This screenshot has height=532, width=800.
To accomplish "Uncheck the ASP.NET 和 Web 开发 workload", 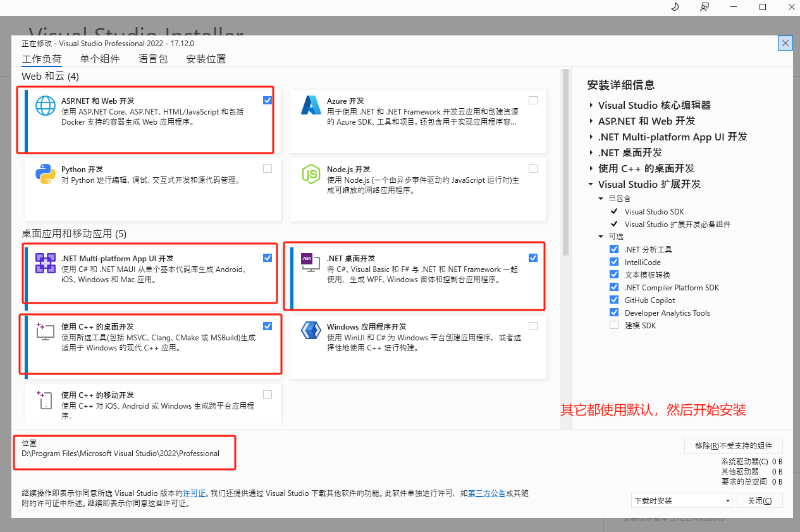I will click(x=268, y=100).
